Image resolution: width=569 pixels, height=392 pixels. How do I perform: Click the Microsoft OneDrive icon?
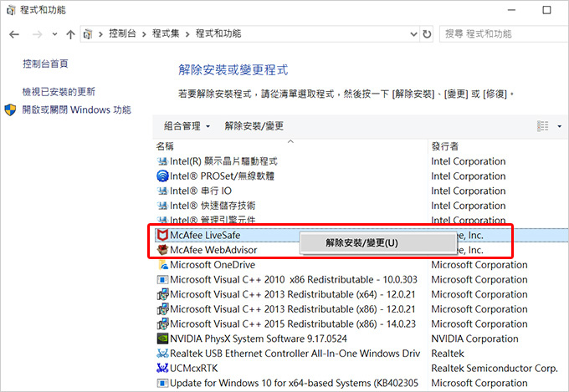163,265
